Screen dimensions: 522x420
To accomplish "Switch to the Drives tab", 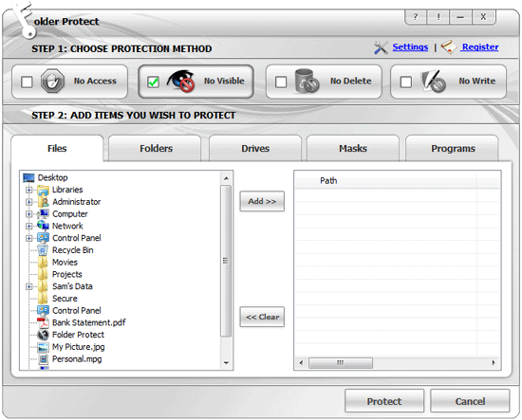I will [x=255, y=148].
